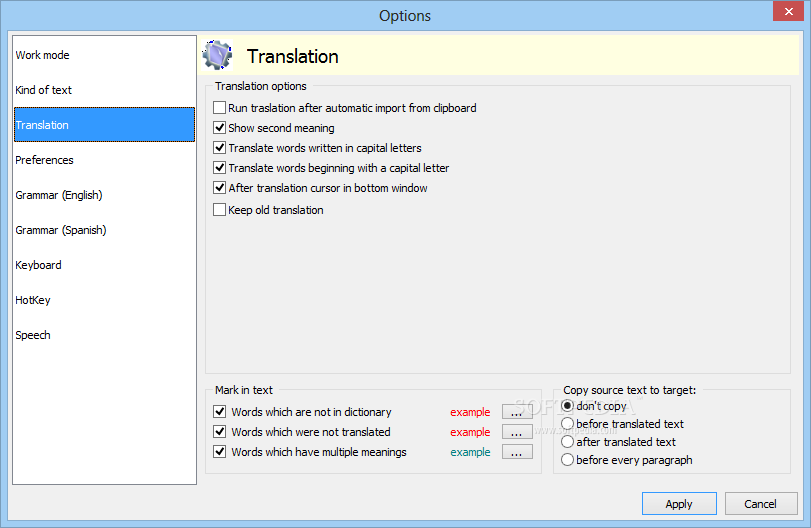Open Grammar (English) options page
The height and width of the screenshot is (528, 811).
[104, 195]
